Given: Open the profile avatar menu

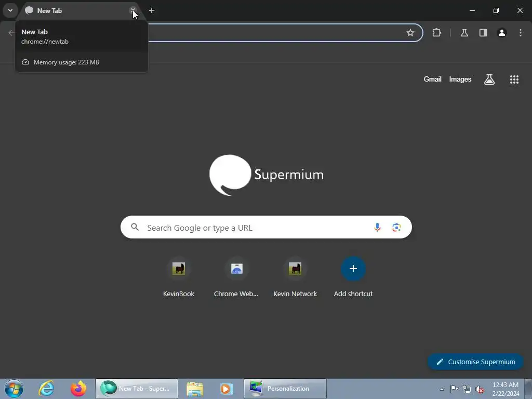Looking at the screenshot, I should point(502,33).
